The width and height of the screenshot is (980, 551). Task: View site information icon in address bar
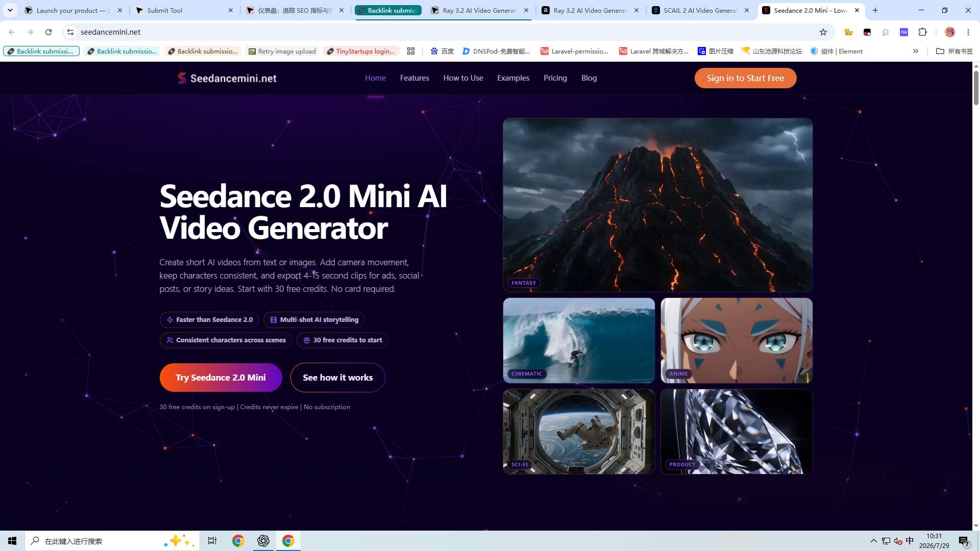tap(70, 32)
